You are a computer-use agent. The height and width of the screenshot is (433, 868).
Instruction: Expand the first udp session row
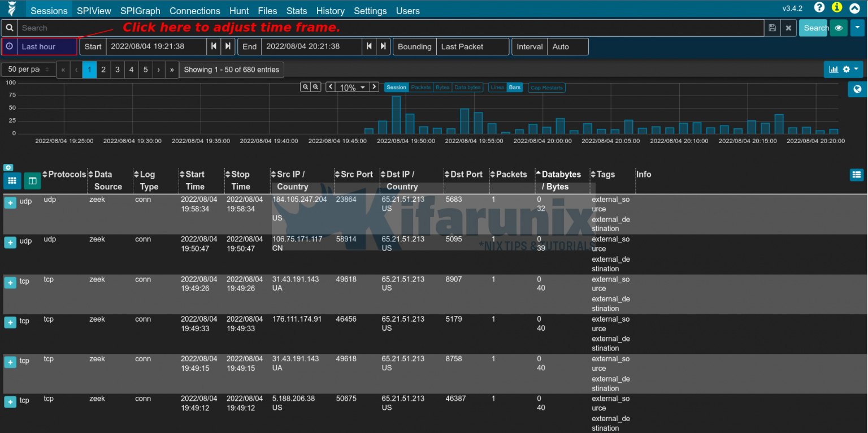click(x=10, y=202)
